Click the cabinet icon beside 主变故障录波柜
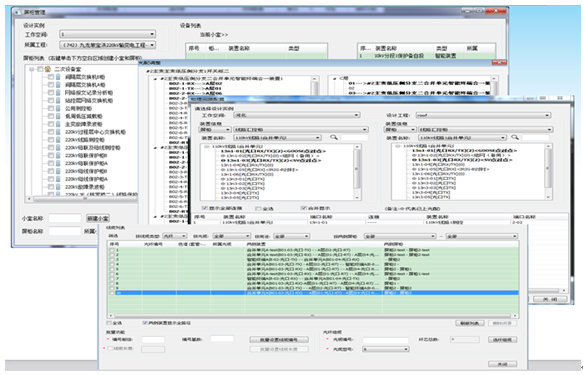Image resolution: width=583 pixels, height=375 pixels. click(58, 124)
